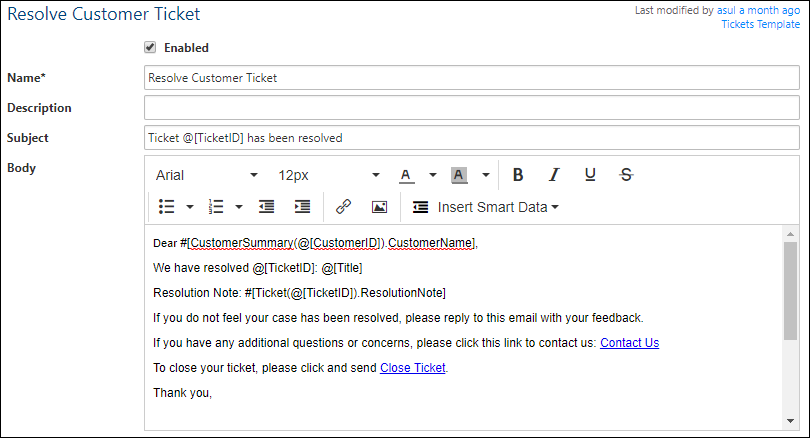Screen dimensions: 810x438
Task: Apply Italic formatting in toolbar
Action: 554,175
